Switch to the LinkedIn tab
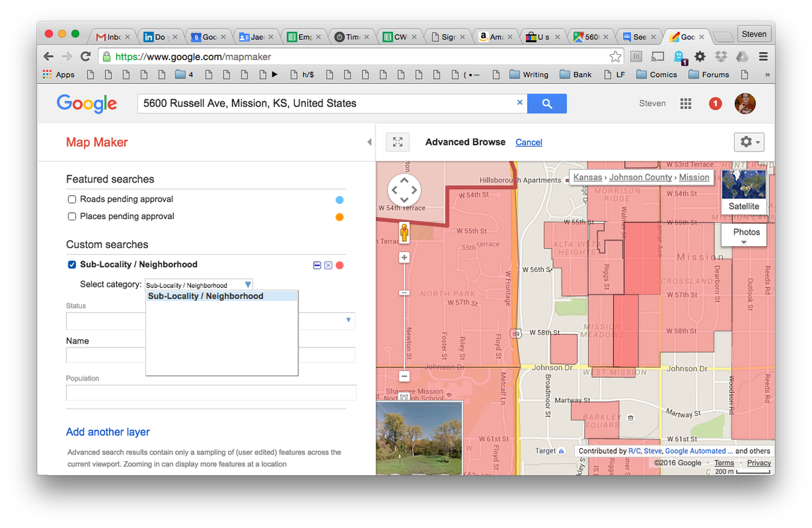This screenshot has width=812, height=528. pyautogui.click(x=160, y=37)
